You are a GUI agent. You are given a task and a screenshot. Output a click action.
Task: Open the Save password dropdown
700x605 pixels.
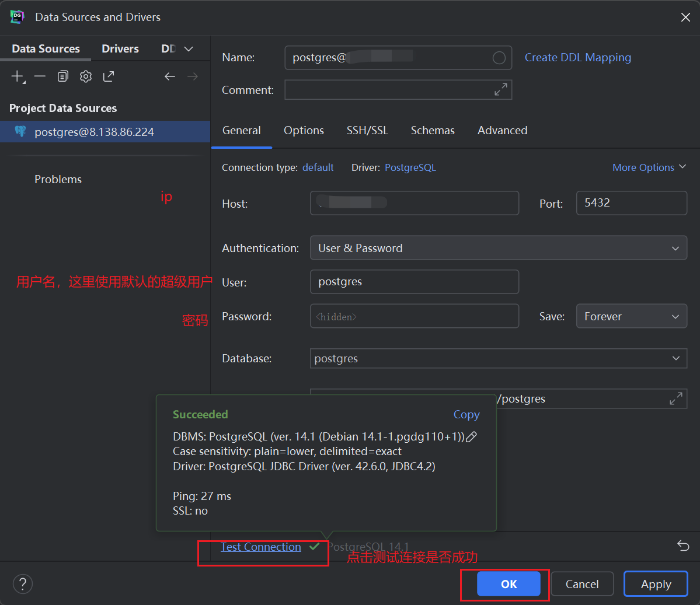[x=631, y=316]
